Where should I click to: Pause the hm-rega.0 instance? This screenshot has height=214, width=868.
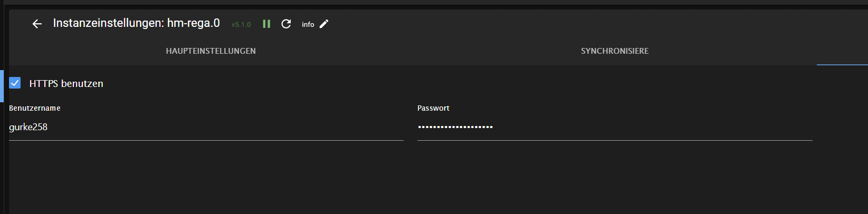(266, 24)
